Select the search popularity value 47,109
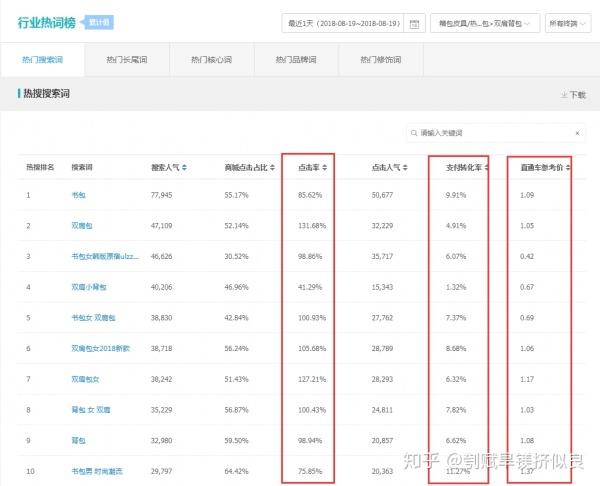This screenshot has width=600, height=486. point(161,226)
